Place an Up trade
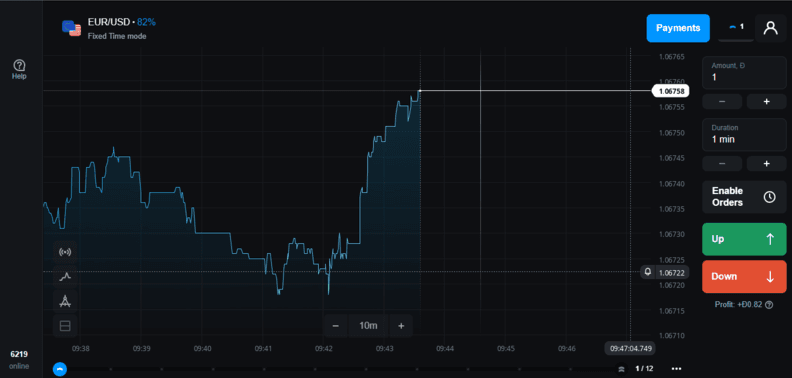The image size is (792, 378). [x=744, y=239]
